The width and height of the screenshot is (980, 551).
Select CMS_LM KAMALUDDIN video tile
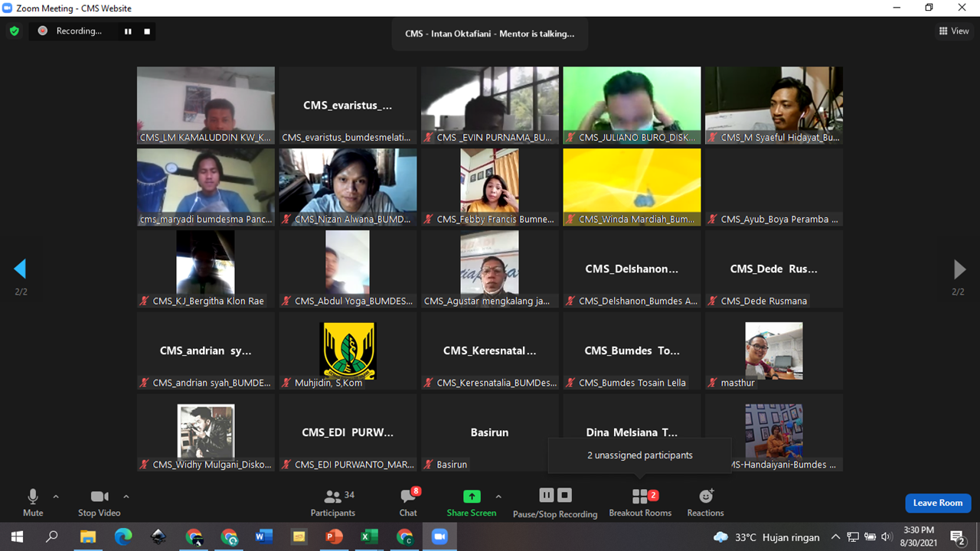coord(206,106)
